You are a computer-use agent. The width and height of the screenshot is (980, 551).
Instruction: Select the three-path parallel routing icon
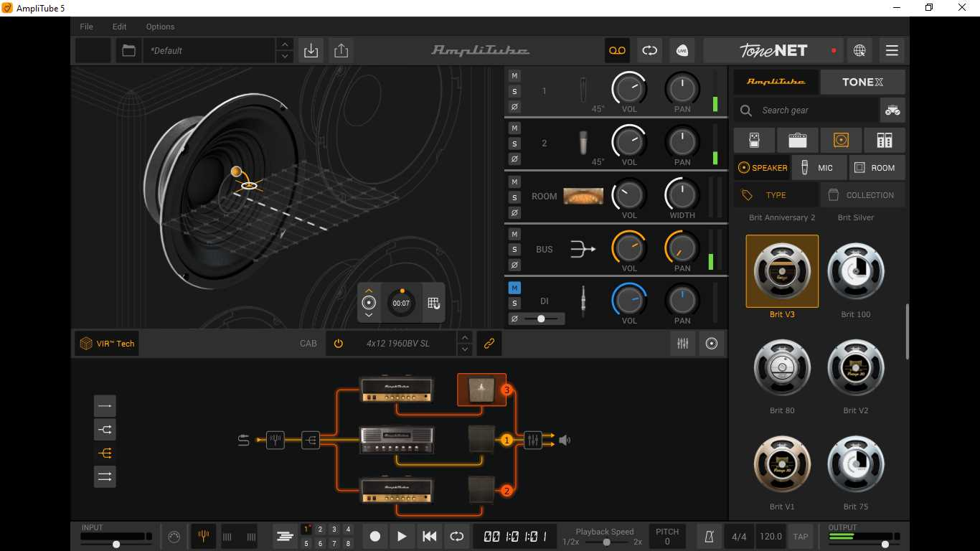(105, 453)
